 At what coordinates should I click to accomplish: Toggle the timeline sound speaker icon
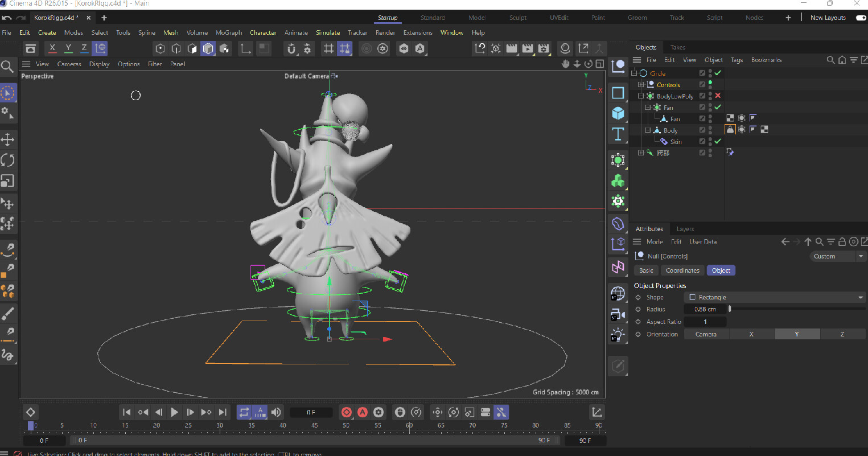276,412
